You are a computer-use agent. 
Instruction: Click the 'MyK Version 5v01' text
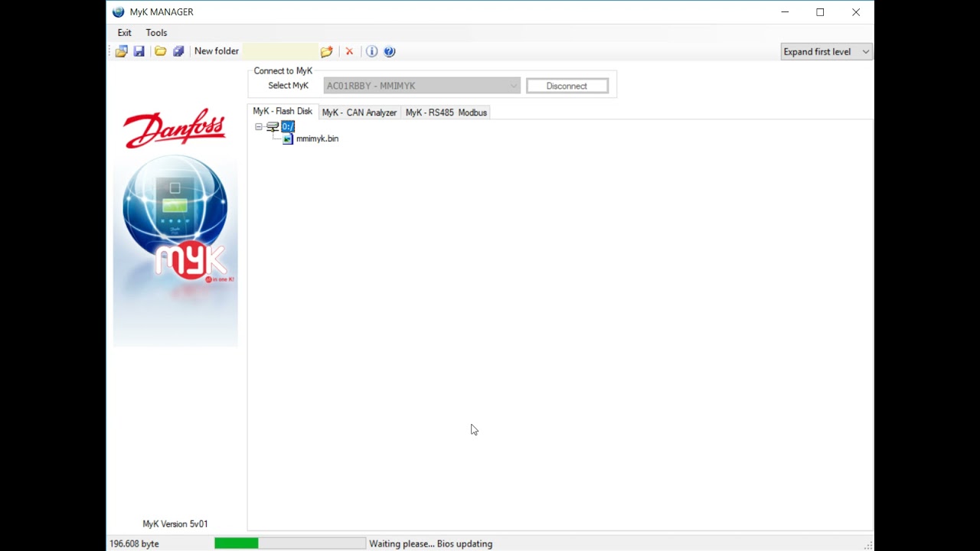point(175,524)
